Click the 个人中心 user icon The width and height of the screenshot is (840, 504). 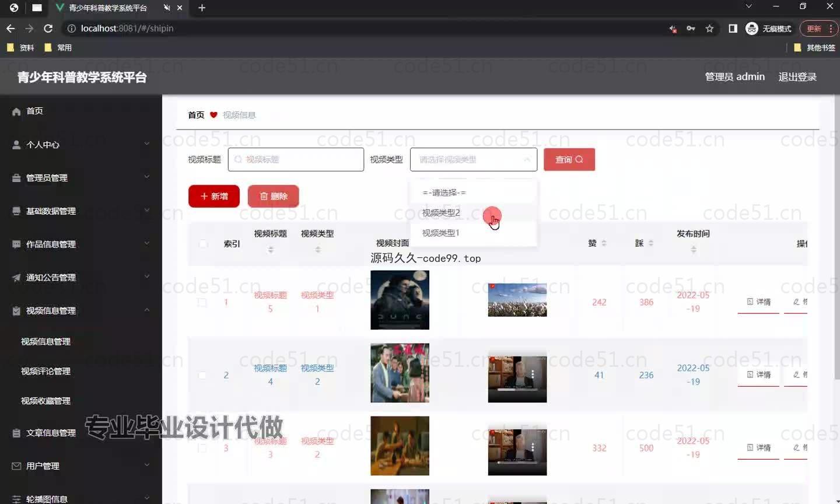point(16,145)
